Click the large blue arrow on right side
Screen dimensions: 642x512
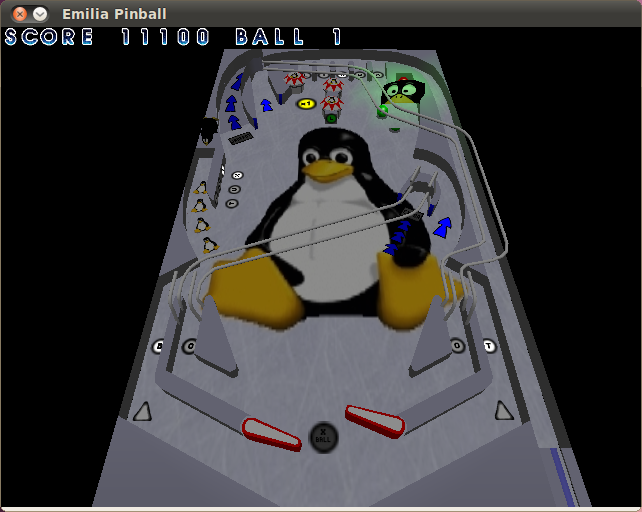(x=442, y=227)
